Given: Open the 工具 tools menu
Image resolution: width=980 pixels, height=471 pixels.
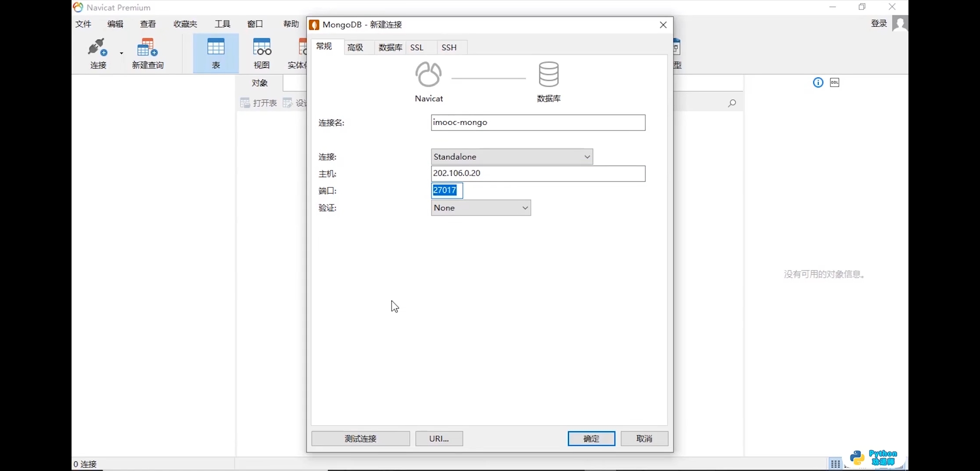Looking at the screenshot, I should (x=222, y=24).
